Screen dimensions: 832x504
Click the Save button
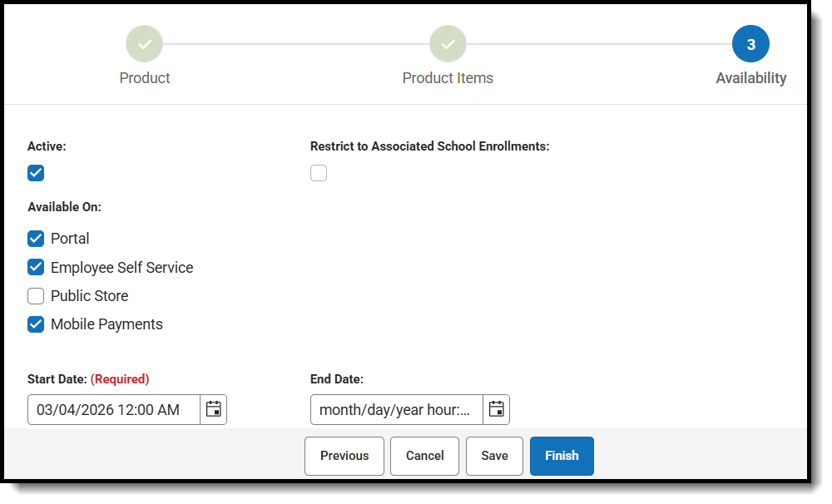point(494,456)
